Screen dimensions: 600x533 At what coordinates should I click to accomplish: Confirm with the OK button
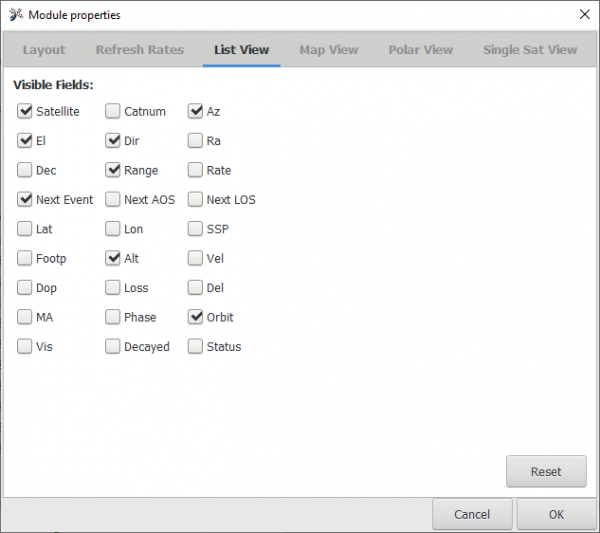point(556,514)
